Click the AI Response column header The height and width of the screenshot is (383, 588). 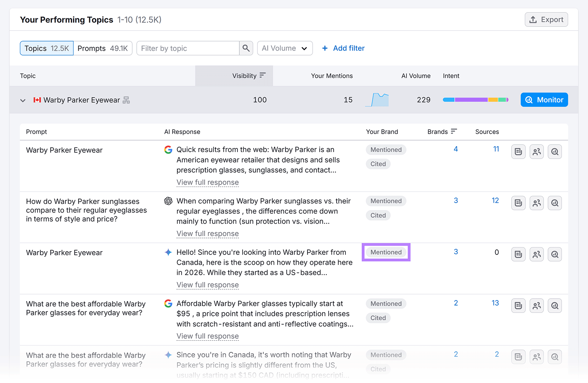(182, 131)
